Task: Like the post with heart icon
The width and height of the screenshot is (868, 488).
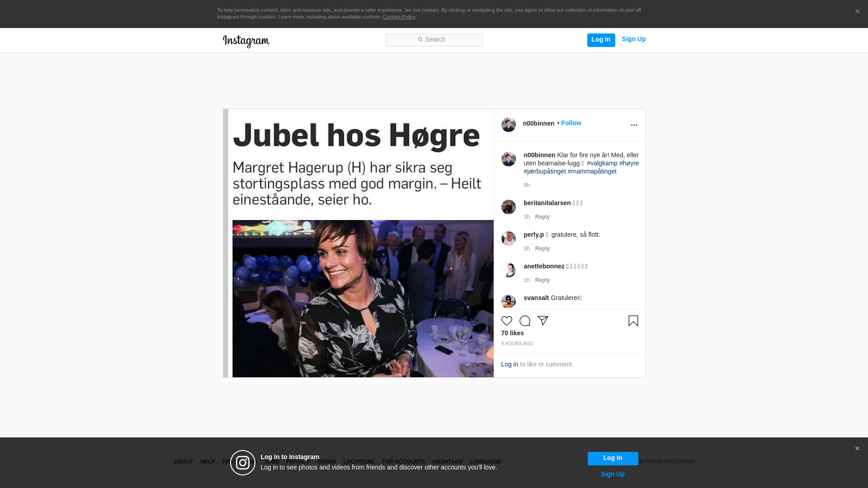Action: point(506,321)
